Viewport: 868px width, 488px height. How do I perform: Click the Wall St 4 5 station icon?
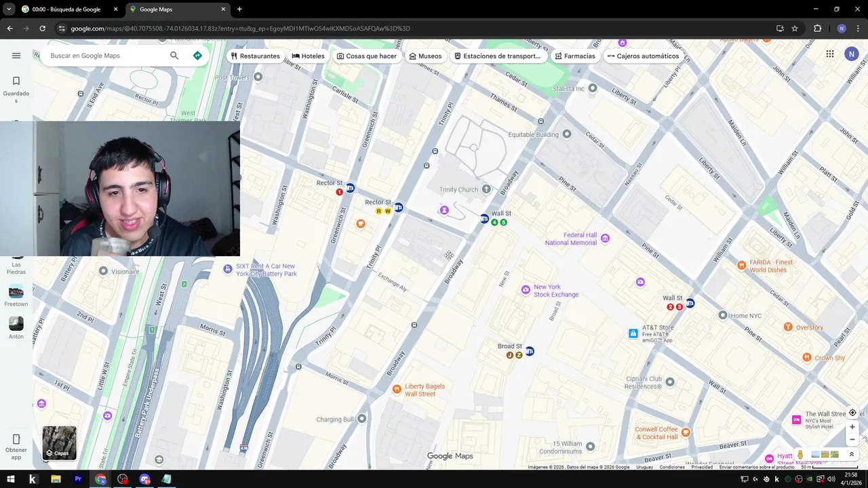coord(484,218)
